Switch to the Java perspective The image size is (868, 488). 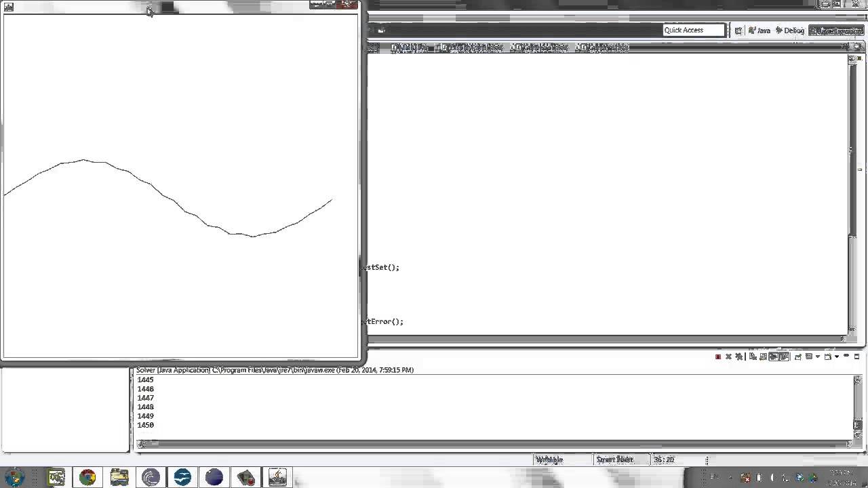[x=759, y=30]
